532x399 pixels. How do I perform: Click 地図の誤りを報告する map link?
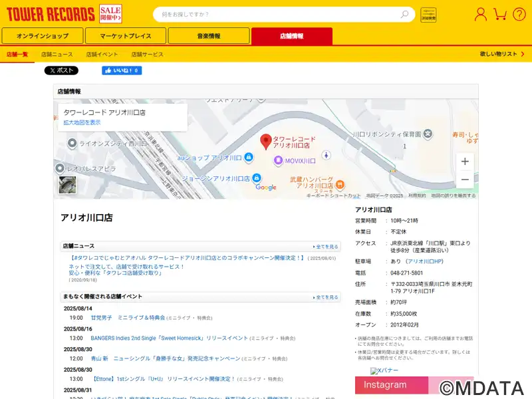454,196
